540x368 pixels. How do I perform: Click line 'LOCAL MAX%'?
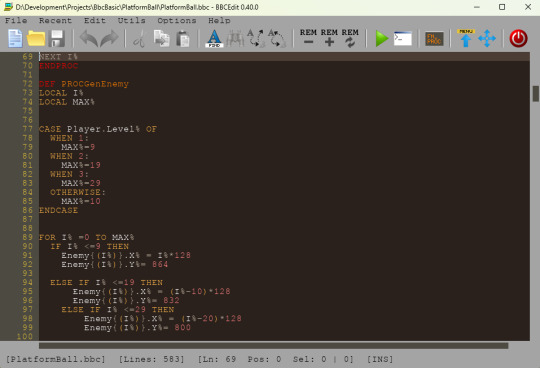point(67,102)
